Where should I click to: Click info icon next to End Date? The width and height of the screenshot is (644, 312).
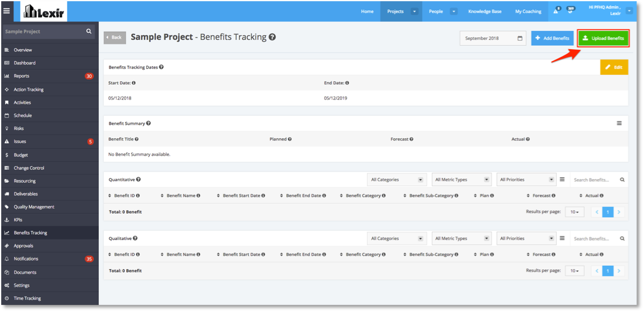click(x=347, y=83)
